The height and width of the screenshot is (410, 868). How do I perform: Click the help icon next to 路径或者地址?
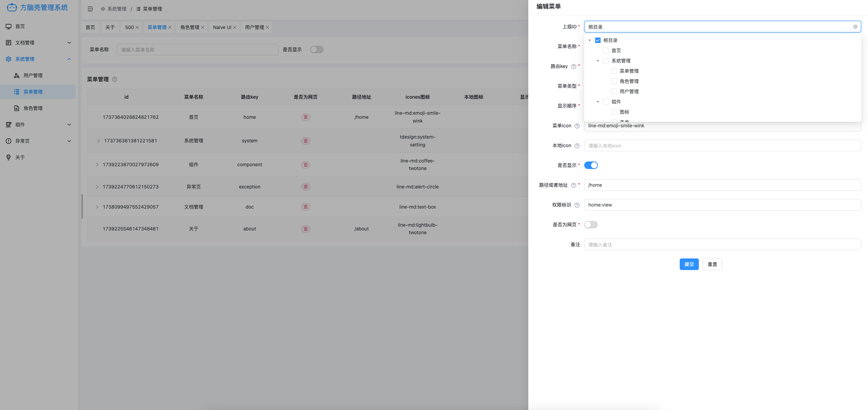[x=573, y=185]
